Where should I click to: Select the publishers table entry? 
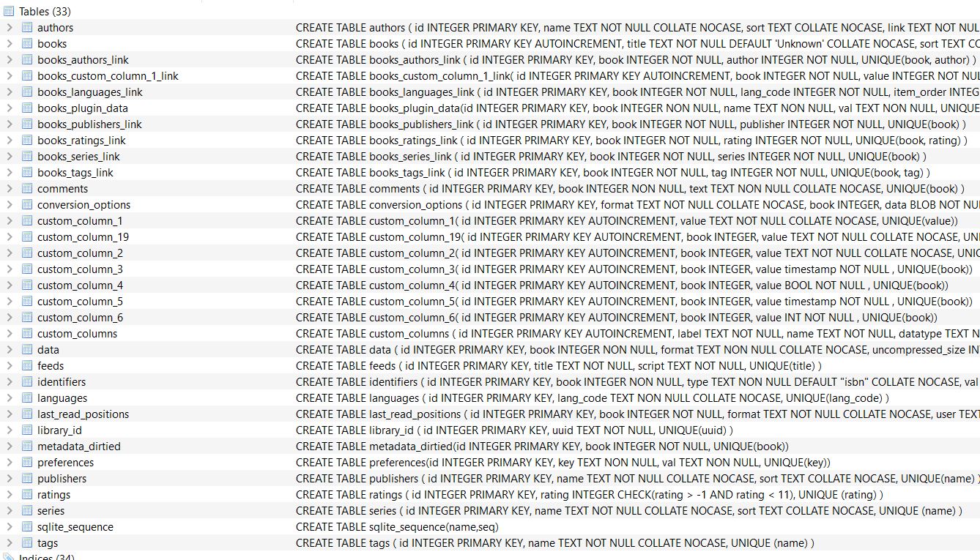(x=62, y=479)
